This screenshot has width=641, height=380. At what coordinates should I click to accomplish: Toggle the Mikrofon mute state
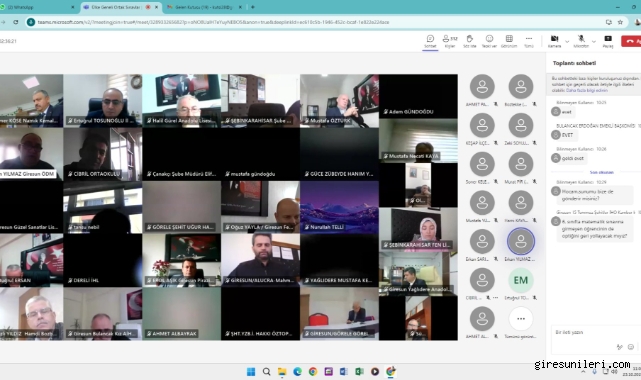(581, 41)
